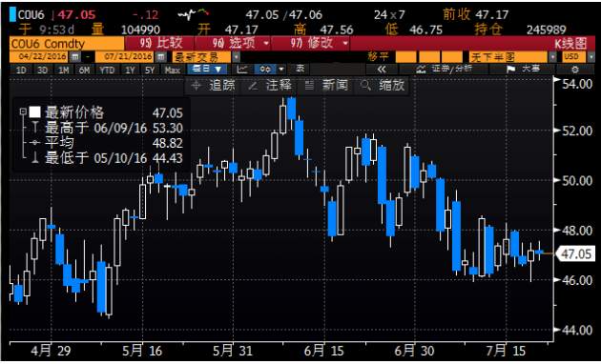The image size is (601, 364).
Task: Click the 47.05 last price axis label
Action: point(575,253)
